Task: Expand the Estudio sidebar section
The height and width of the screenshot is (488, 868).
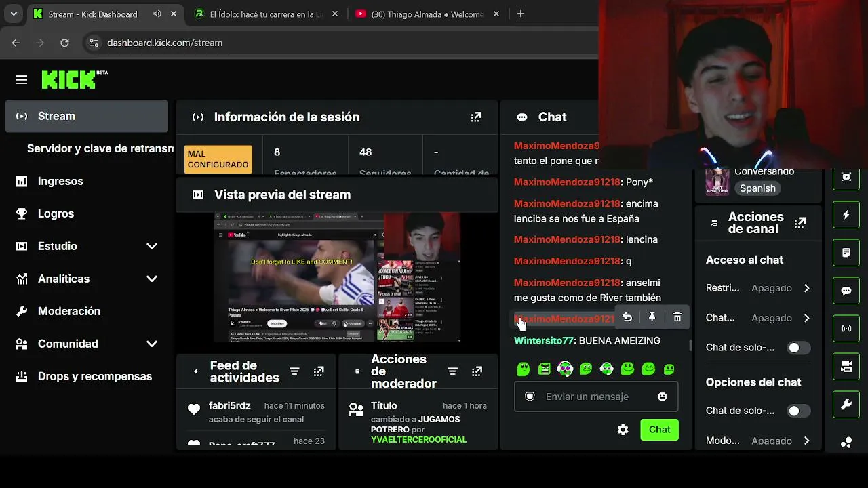Action: (x=152, y=246)
